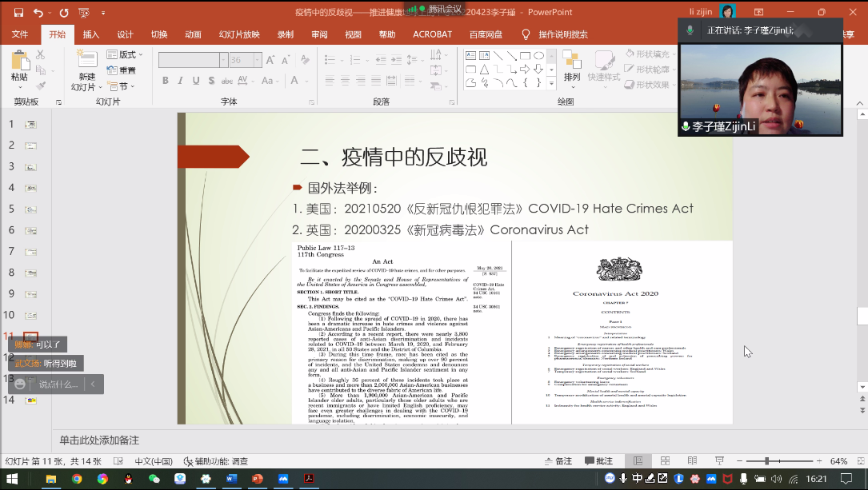Open the emoji picker in chat overlay
The image size is (868, 490).
tap(20, 384)
